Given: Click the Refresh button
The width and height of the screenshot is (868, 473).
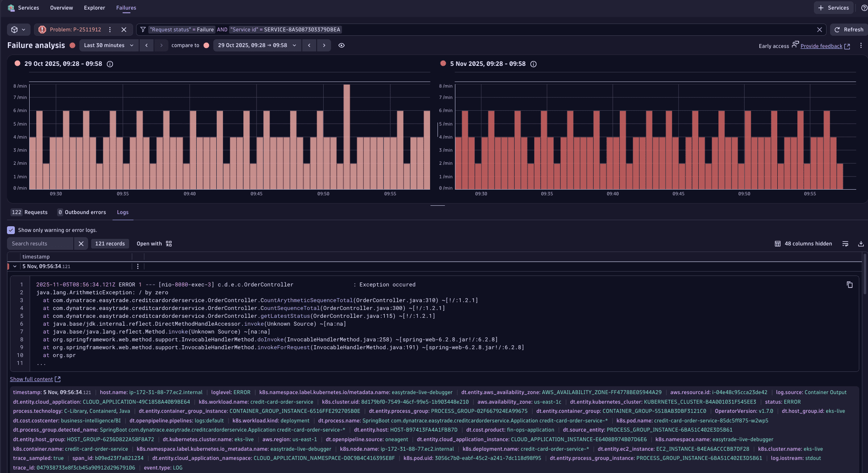Looking at the screenshot, I should click(848, 30).
